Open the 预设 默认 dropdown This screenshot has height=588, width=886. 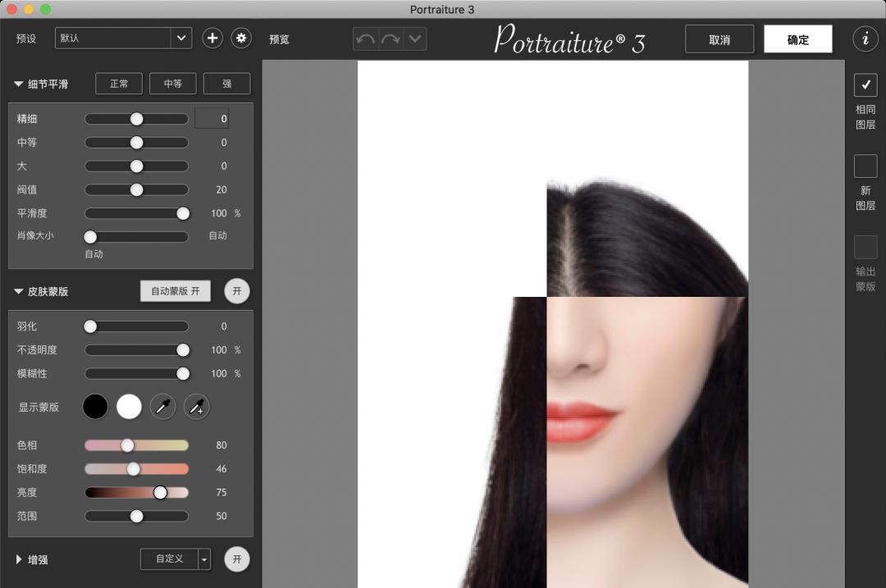pyautogui.click(x=123, y=38)
